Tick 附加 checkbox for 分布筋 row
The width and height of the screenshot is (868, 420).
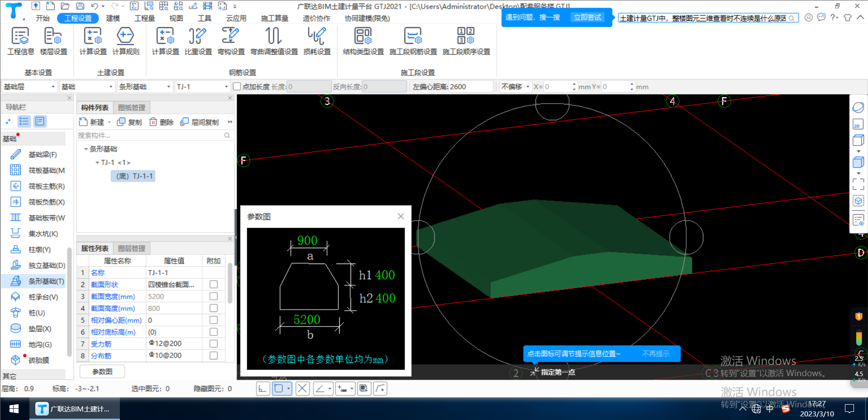(x=213, y=355)
